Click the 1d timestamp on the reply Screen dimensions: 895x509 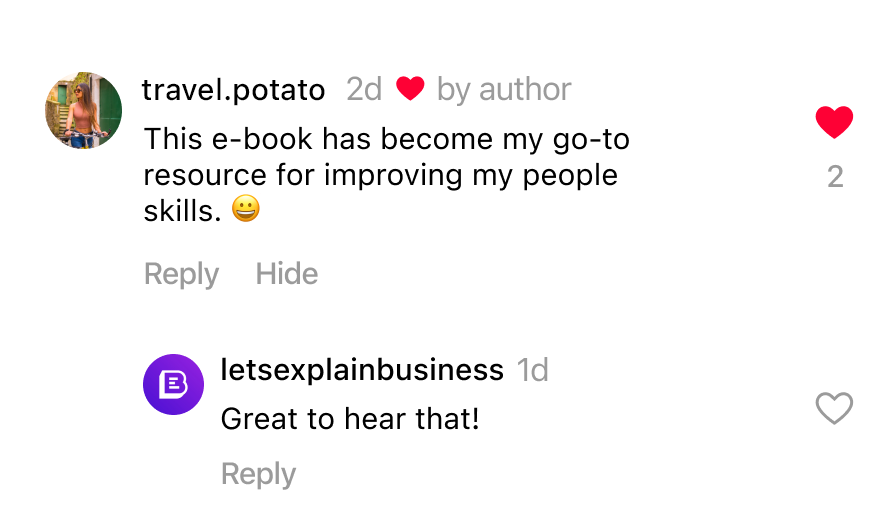533,370
